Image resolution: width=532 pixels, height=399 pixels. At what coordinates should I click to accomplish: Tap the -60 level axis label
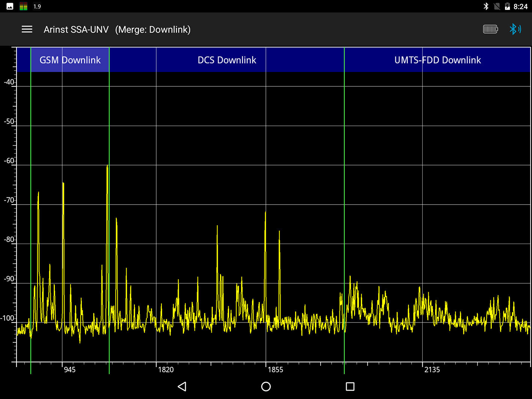point(9,161)
